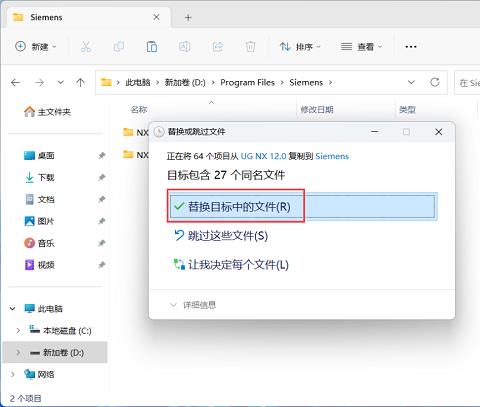Close the 替换或跳过文件 dialog
This screenshot has width=480, height=407.
click(x=439, y=132)
